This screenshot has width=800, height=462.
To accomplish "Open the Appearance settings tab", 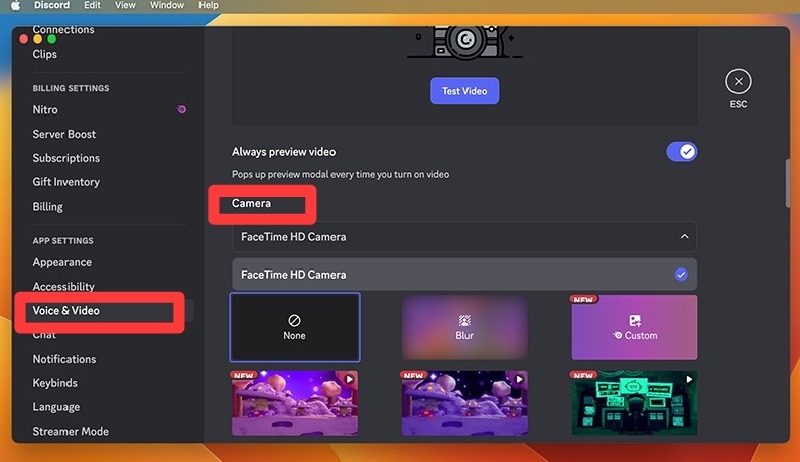I will pyautogui.click(x=62, y=262).
